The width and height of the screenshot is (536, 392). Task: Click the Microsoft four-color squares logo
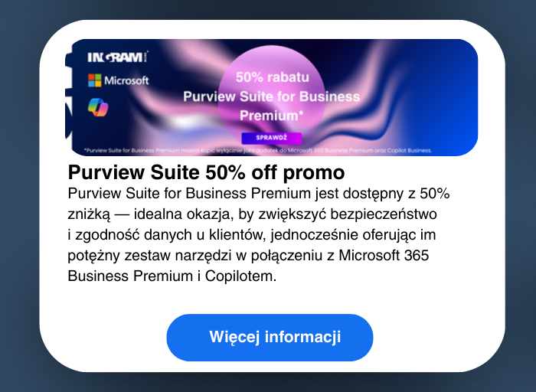click(x=95, y=80)
